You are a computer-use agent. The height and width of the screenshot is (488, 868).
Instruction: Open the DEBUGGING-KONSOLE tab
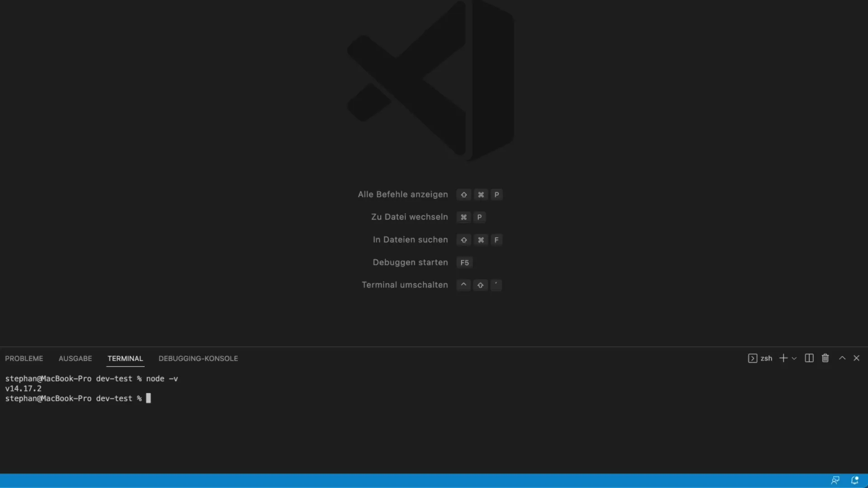point(198,358)
